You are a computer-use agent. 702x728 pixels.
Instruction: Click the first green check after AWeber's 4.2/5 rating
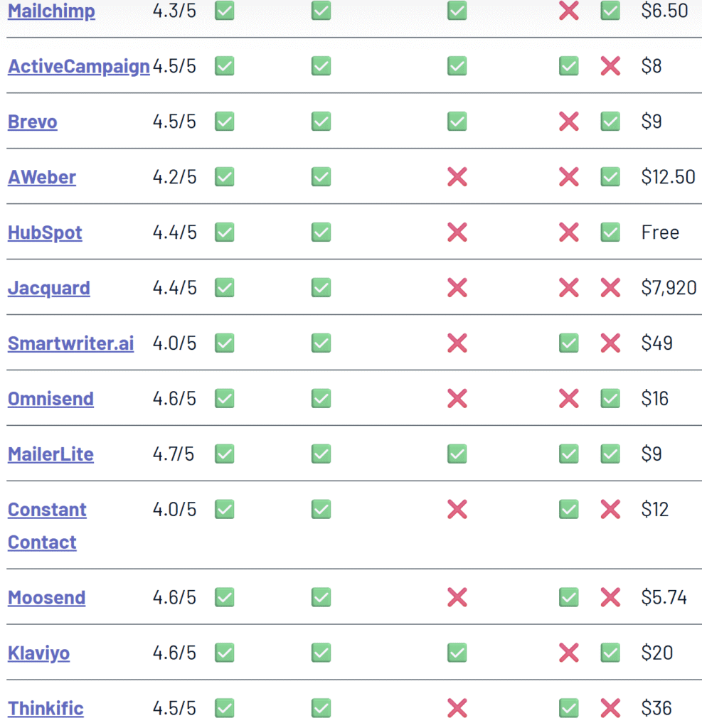click(225, 177)
